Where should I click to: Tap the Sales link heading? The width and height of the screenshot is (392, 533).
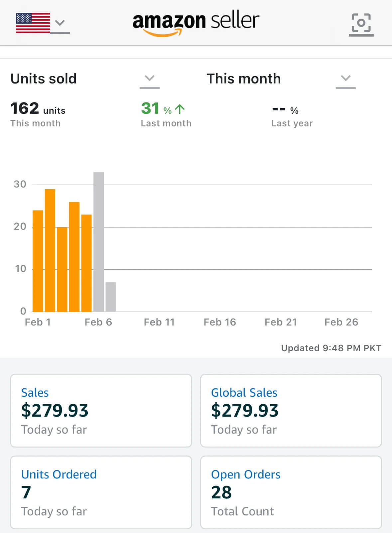point(35,393)
